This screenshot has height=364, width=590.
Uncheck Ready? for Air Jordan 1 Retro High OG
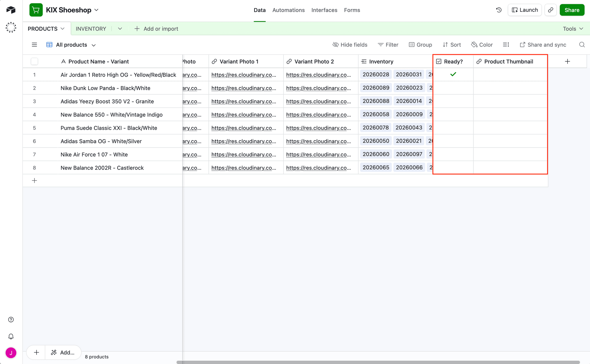coord(453,74)
